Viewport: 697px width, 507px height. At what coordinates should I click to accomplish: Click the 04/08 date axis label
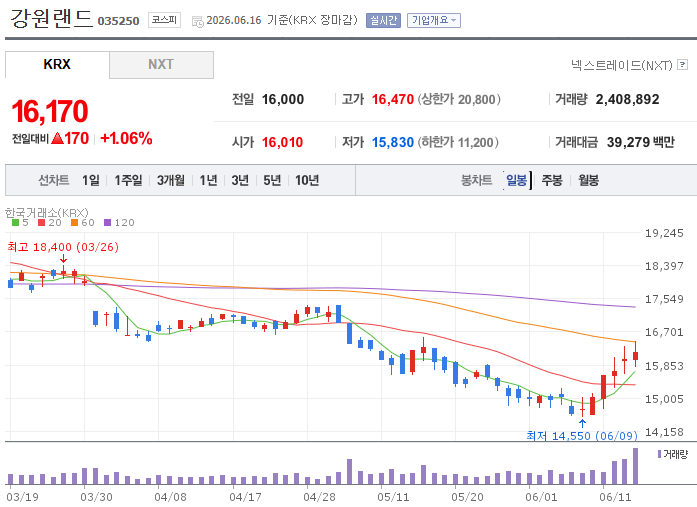[170, 497]
